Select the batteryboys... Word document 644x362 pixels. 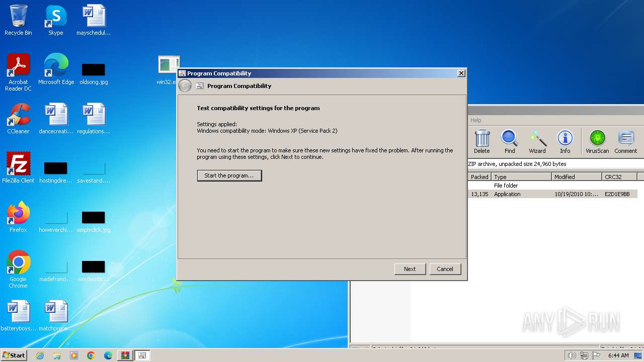18,316
